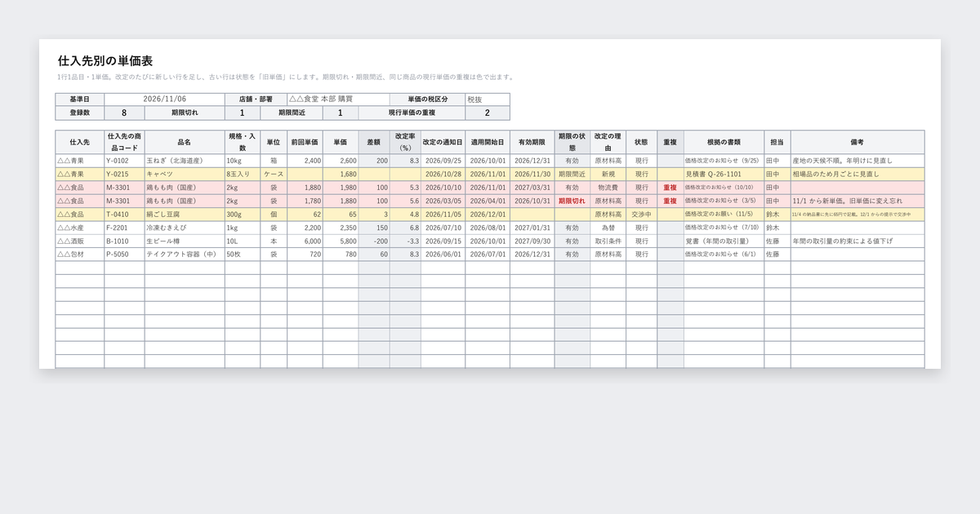This screenshot has width=980, height=514.
Task: Click the 期限間近 status in キャベツ row
Action: tap(572, 174)
